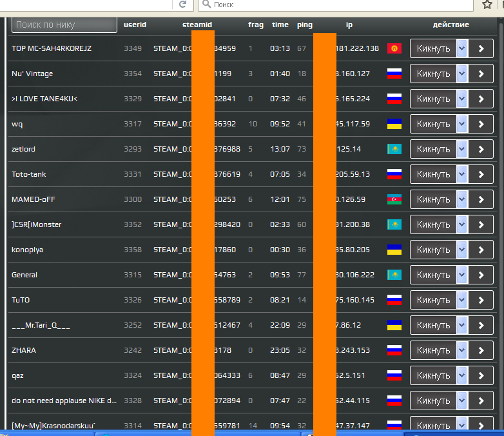Click Kazakhstan flag in General row

pos(394,275)
